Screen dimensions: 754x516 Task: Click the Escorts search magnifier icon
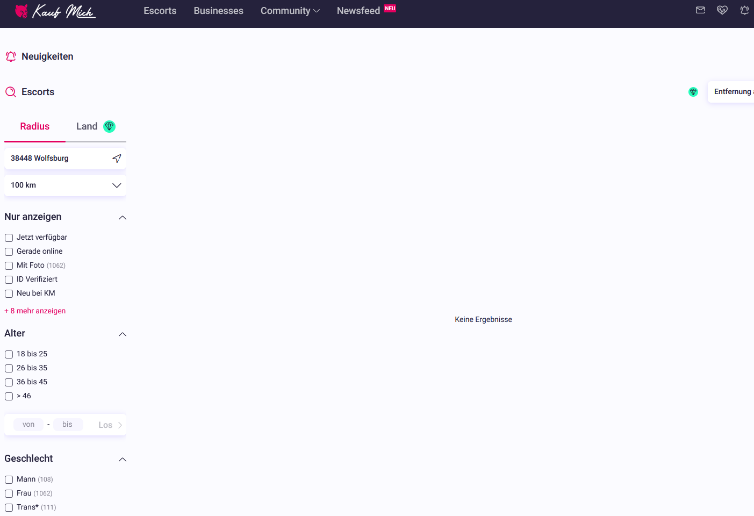11,92
